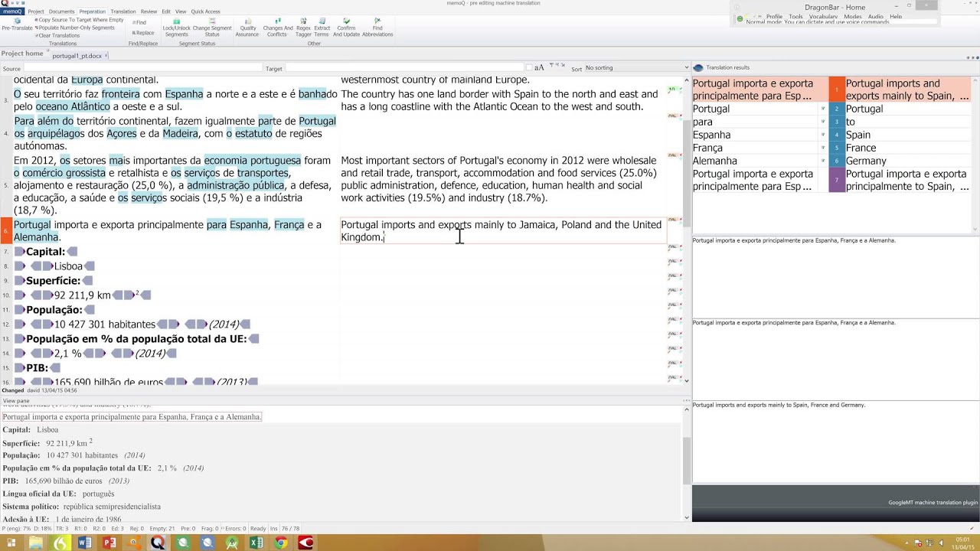980x551 pixels.
Task: Click the Target filter field
Action: pyautogui.click(x=406, y=68)
